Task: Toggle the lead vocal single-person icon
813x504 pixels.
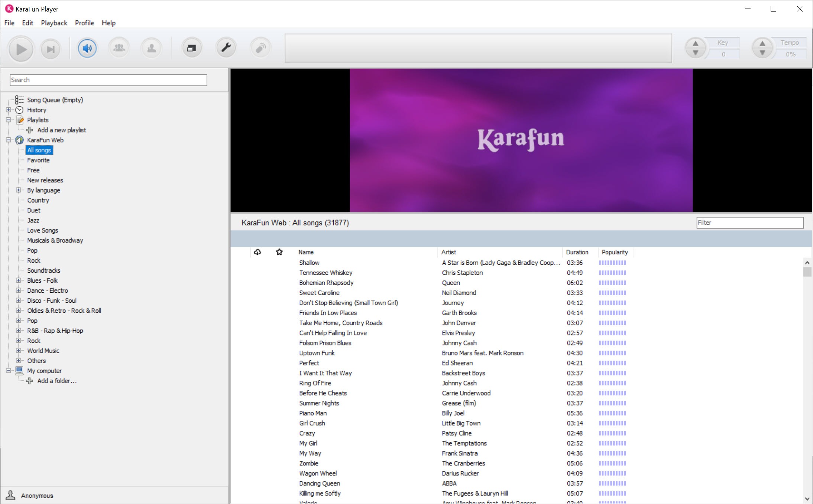Action: tap(151, 48)
